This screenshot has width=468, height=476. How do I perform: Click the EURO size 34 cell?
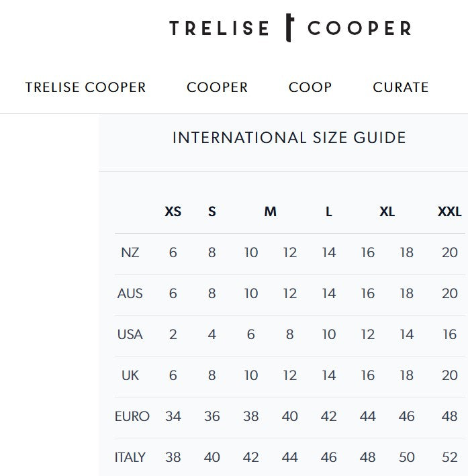point(173,416)
